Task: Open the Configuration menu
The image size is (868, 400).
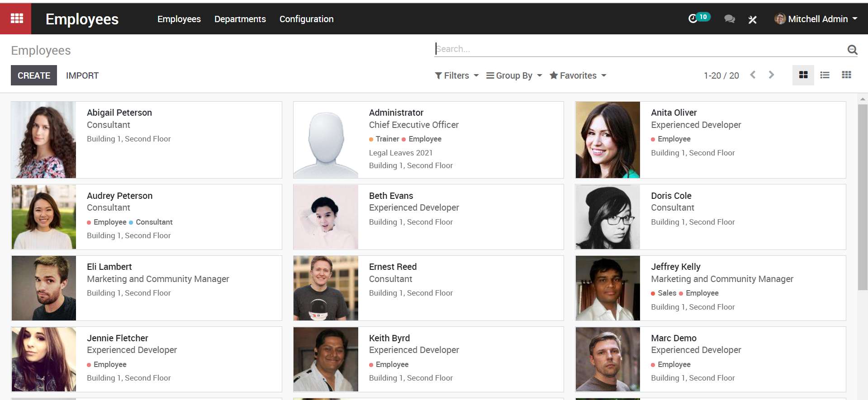Action: coord(306,19)
